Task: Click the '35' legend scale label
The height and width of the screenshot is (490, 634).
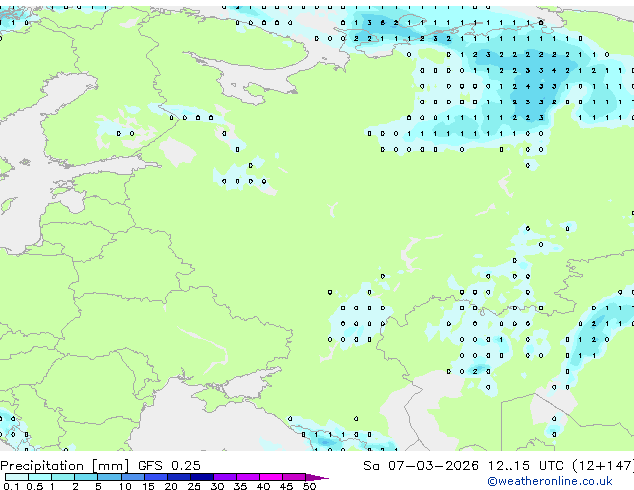Action: click(240, 486)
